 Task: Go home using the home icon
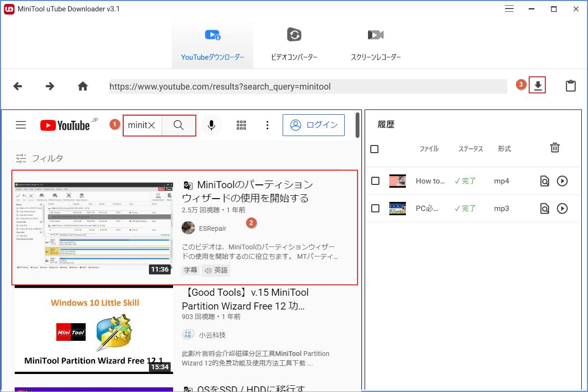coord(83,86)
